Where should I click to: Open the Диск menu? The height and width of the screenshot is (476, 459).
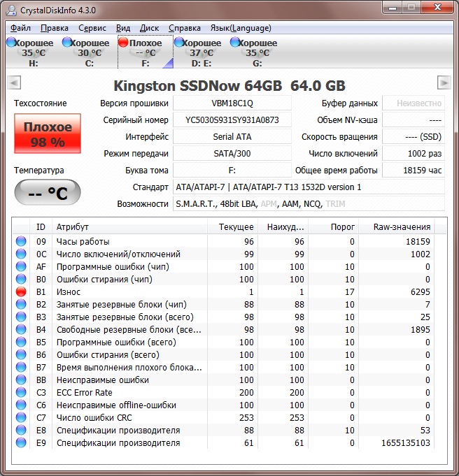(150, 28)
